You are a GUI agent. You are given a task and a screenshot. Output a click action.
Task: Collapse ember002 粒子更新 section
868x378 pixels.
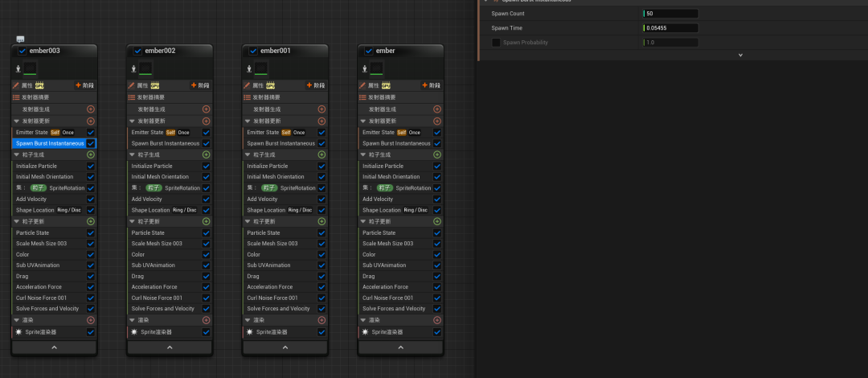tap(132, 221)
